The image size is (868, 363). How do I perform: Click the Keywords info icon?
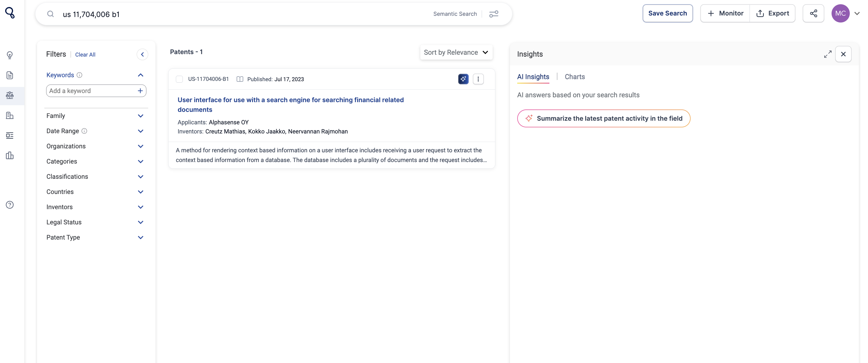click(x=80, y=75)
